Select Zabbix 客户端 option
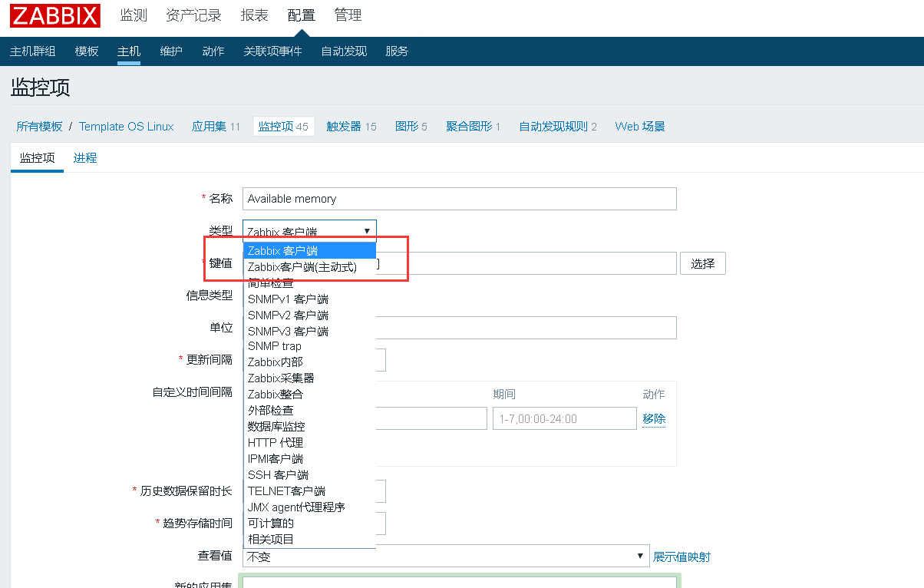The width and height of the screenshot is (924, 588). [309, 251]
